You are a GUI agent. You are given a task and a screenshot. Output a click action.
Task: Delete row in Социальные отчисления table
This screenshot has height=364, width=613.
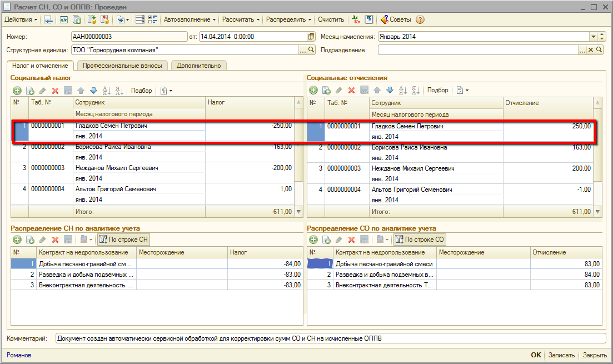click(351, 91)
